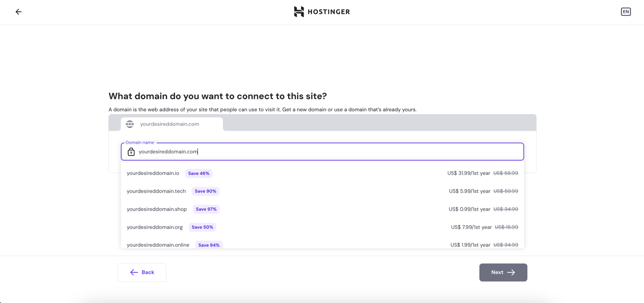Click the back arrow in the top left
This screenshot has width=644, height=303.
pos(18,11)
